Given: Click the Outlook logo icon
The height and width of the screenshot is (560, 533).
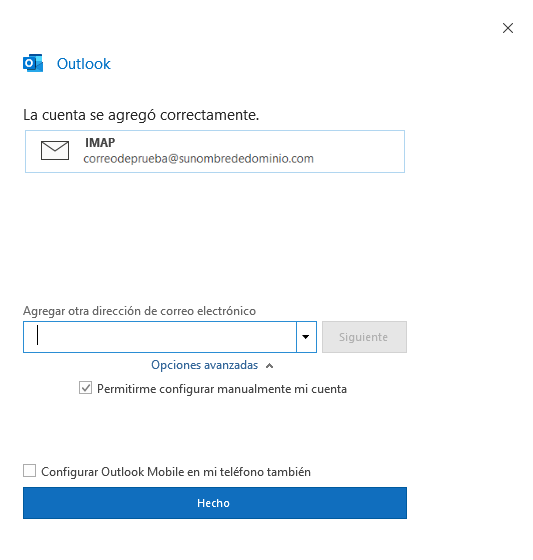Looking at the screenshot, I should (33, 64).
